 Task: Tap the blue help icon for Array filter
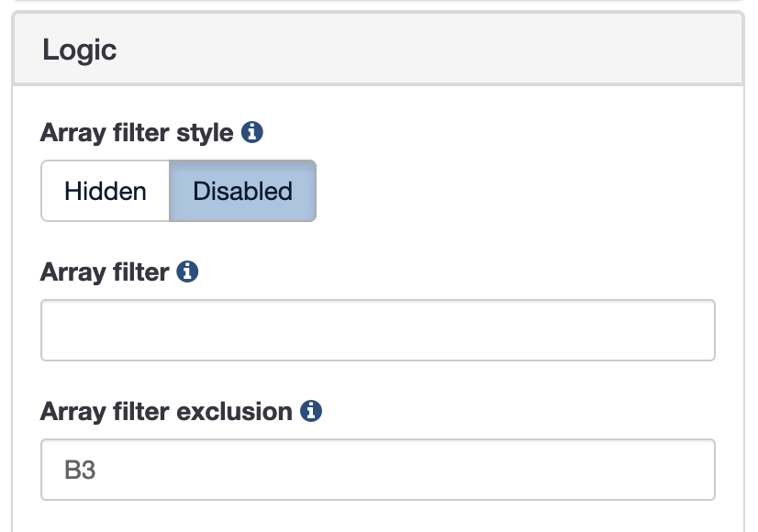coord(188,272)
